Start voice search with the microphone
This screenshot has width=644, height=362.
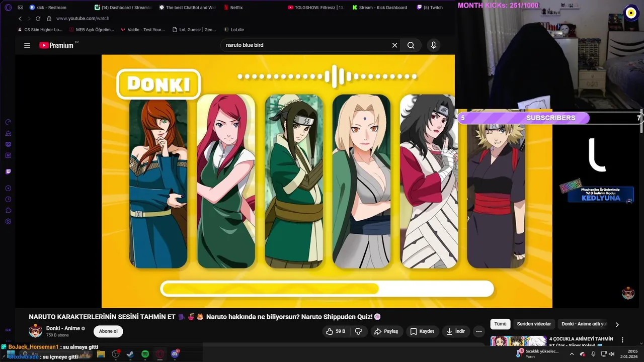434,45
